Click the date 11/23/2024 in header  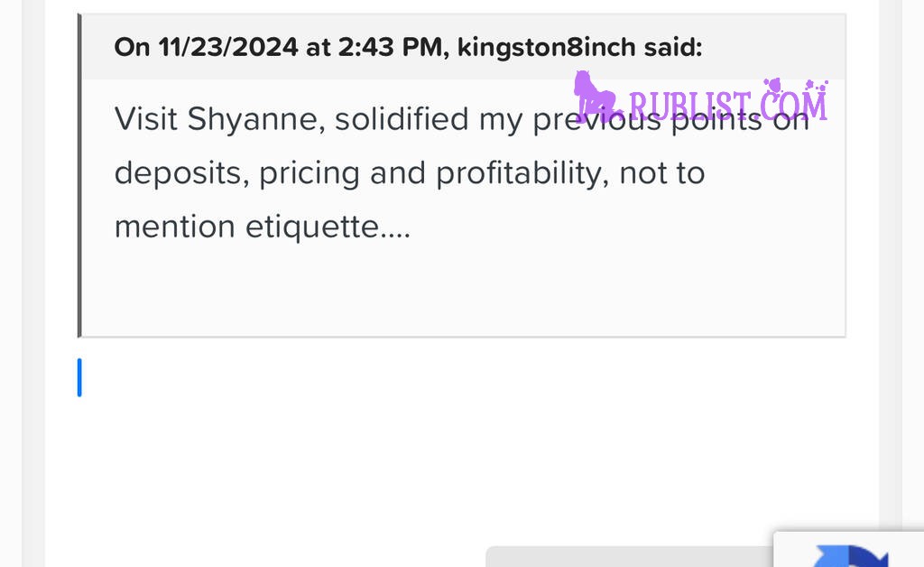click(228, 47)
